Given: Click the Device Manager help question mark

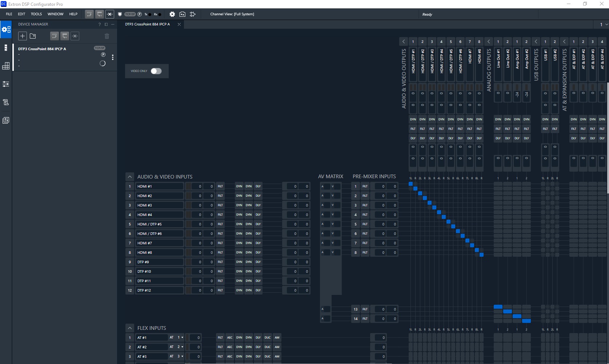Looking at the screenshot, I should pyautogui.click(x=99, y=24).
